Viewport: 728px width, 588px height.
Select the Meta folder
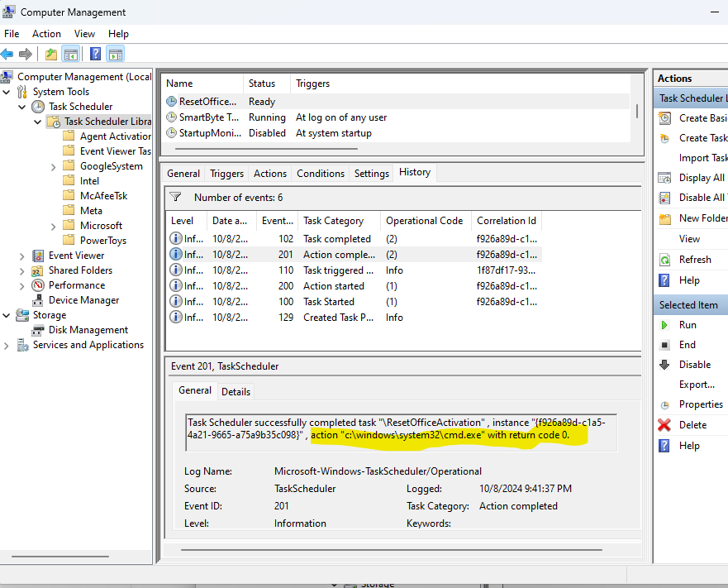click(x=91, y=211)
